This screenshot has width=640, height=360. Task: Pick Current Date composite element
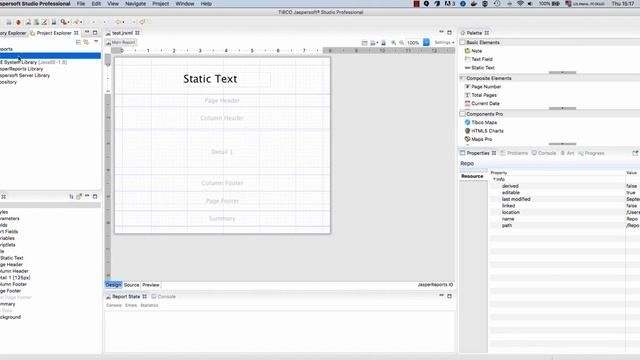click(482, 104)
